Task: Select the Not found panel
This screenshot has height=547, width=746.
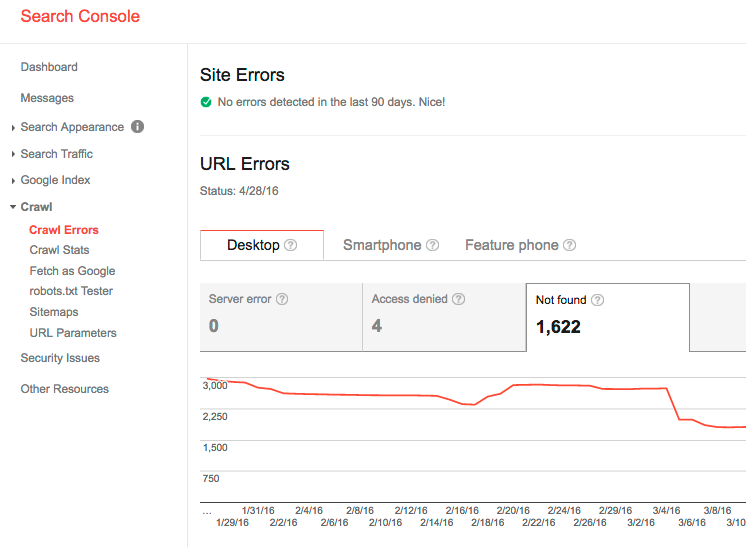Action: [608, 317]
